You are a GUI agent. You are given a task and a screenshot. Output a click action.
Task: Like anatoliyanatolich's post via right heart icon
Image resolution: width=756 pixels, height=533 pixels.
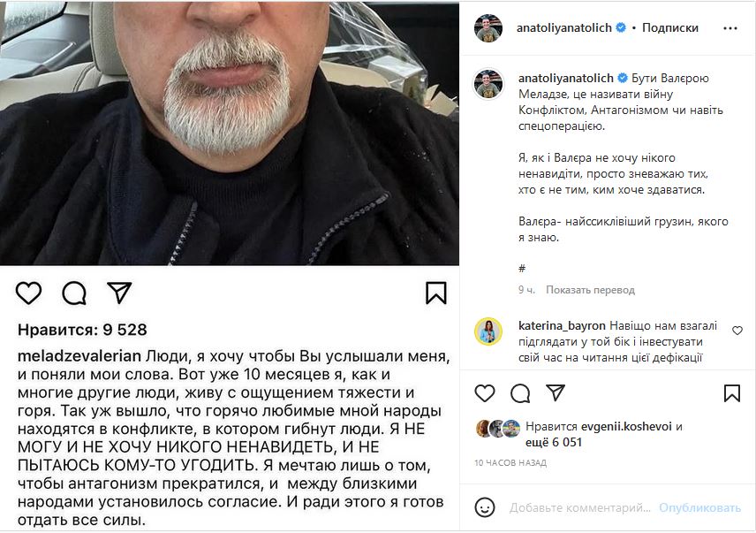point(485,393)
